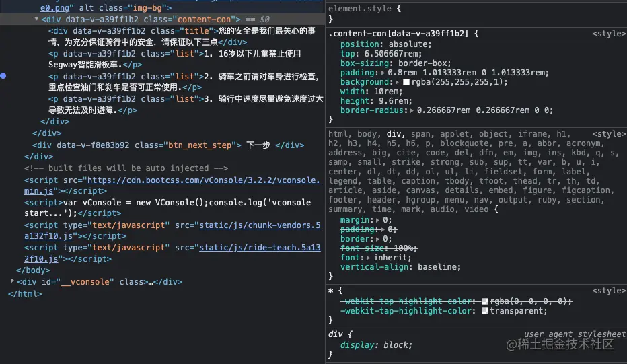Select the closing </html> tag

pos(25,293)
